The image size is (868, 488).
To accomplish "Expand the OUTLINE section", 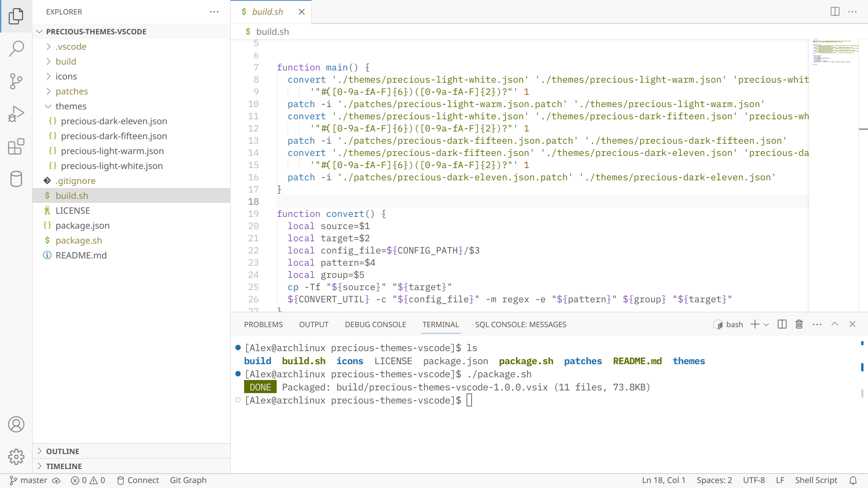I will pyautogui.click(x=62, y=451).
